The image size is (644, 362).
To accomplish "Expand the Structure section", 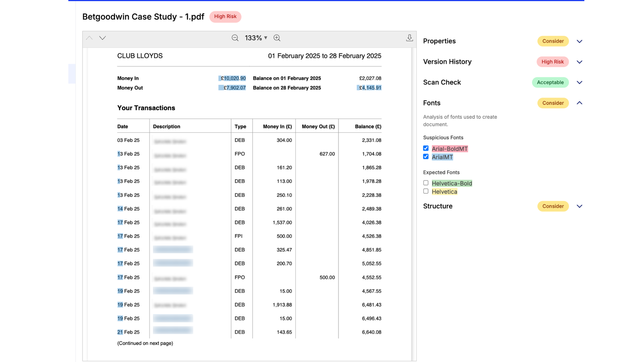I will pyautogui.click(x=579, y=206).
